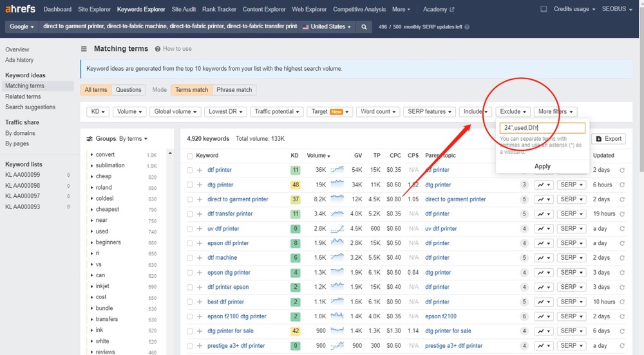This screenshot has height=355, width=644.
Task: Click the How to use help icon
Action: click(157, 49)
